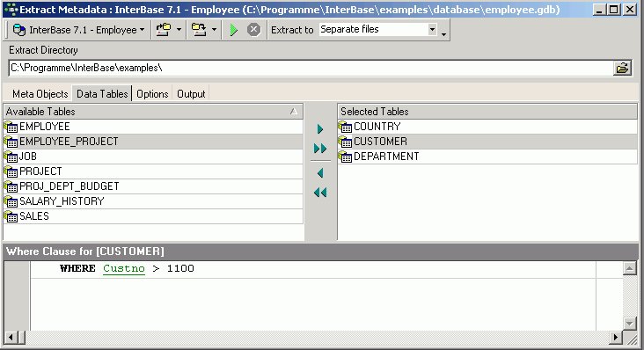Click the JOB table icon

click(x=11, y=157)
